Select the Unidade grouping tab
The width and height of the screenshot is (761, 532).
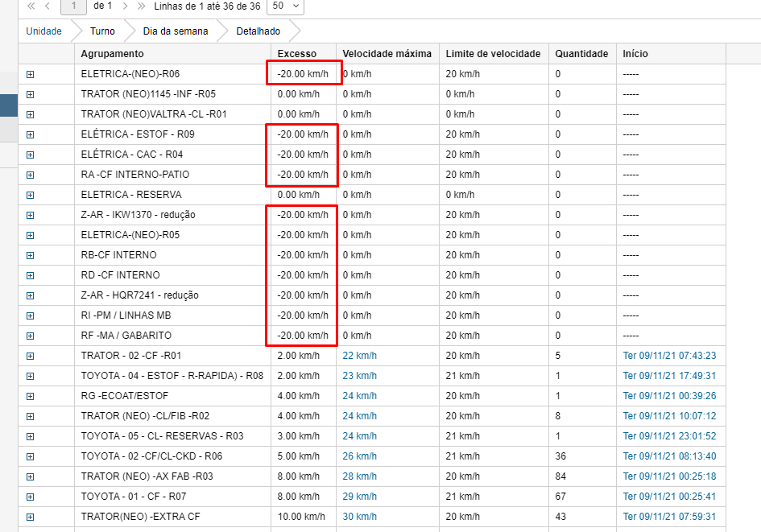tap(44, 31)
